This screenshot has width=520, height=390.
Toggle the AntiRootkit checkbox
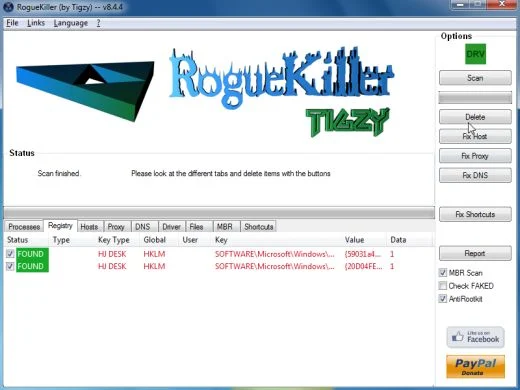[x=443, y=299]
